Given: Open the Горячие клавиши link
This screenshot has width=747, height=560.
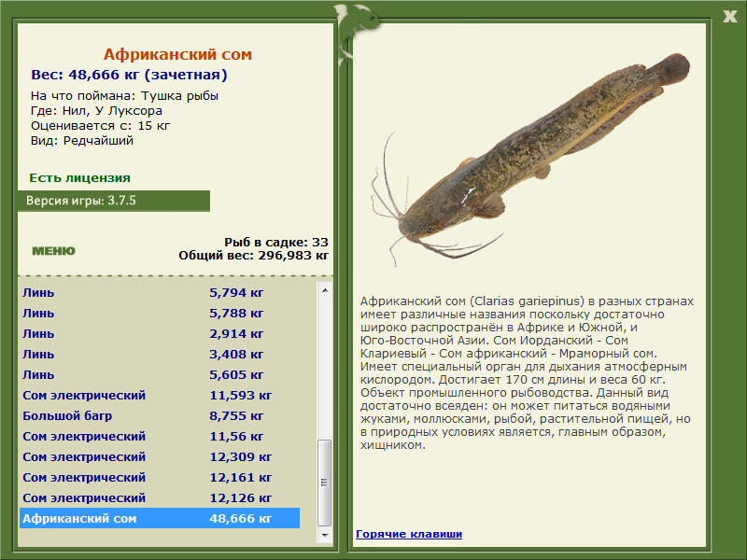Looking at the screenshot, I should coord(409,534).
